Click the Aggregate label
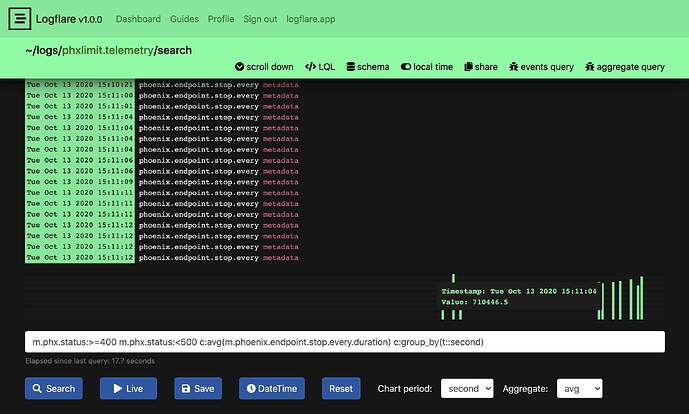This screenshot has height=414, width=689. tap(525, 389)
